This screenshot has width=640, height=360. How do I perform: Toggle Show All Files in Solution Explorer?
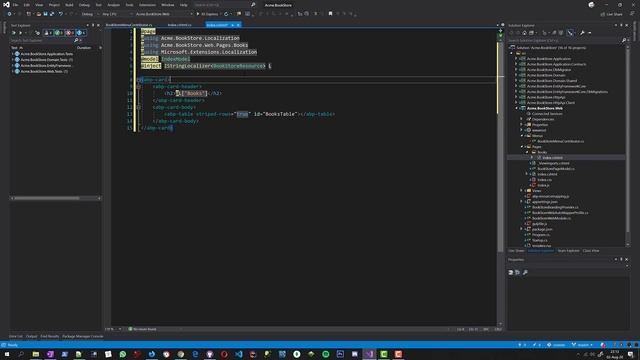coord(561,33)
